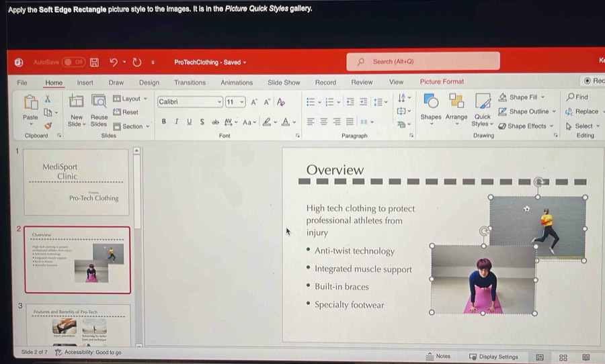Go to the Transitions tab

click(190, 83)
